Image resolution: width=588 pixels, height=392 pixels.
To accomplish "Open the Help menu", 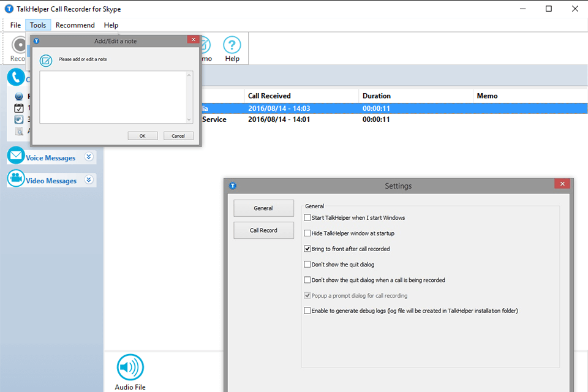I will (111, 25).
